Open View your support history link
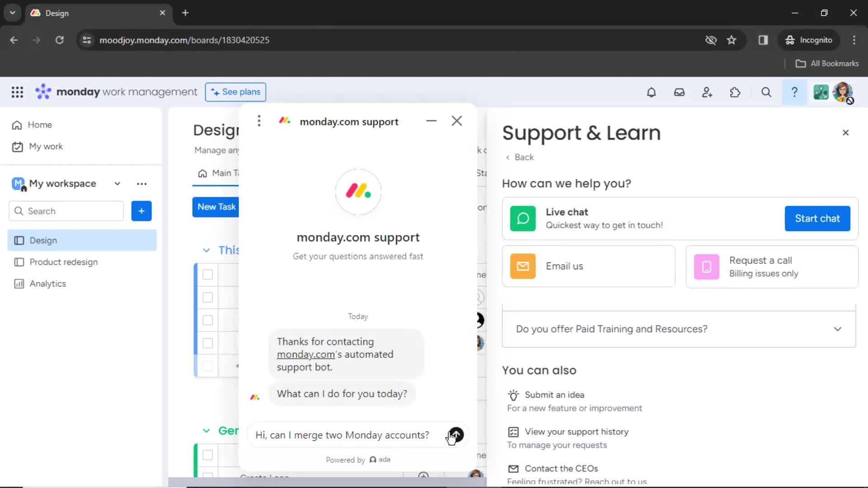The height and width of the screenshot is (488, 868). 576,432
